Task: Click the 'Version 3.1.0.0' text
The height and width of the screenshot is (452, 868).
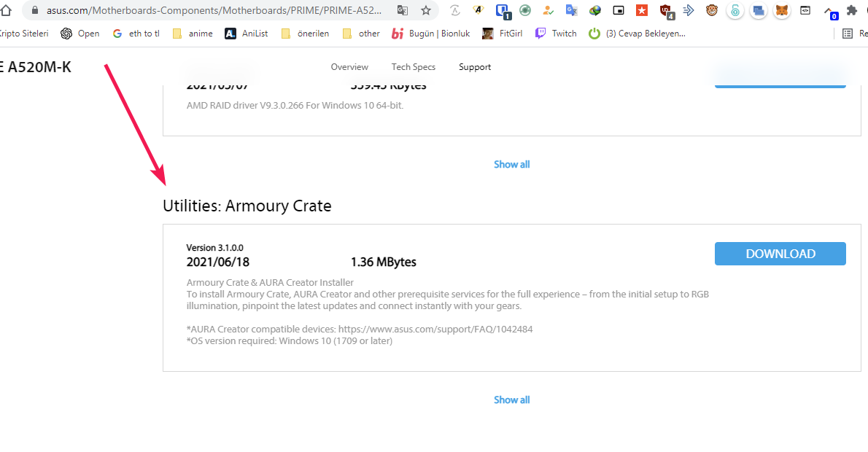Action: (214, 248)
